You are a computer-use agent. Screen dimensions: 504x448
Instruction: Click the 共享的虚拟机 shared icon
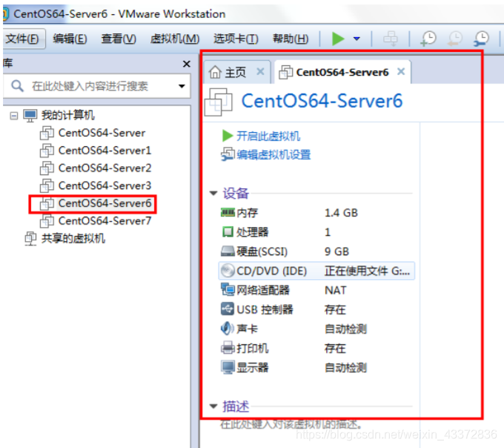pyautogui.click(x=31, y=238)
